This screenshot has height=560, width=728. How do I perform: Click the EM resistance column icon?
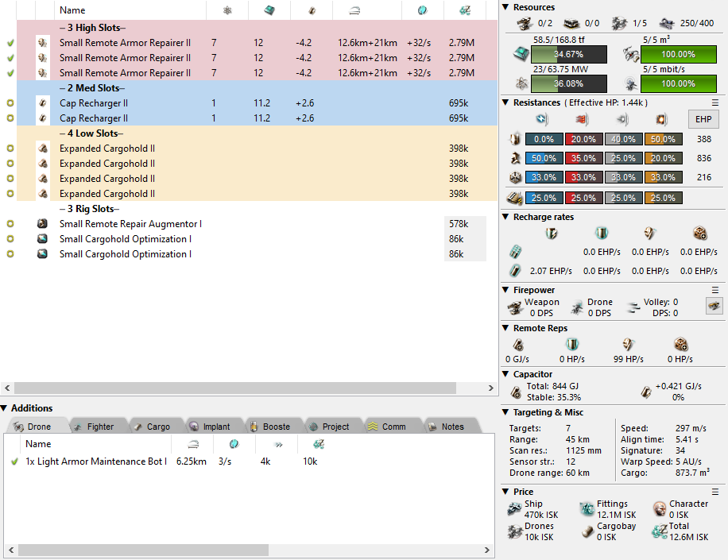point(541,120)
